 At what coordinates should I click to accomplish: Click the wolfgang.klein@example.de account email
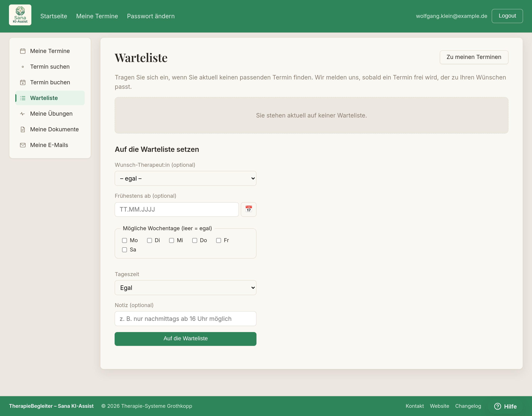[452, 16]
